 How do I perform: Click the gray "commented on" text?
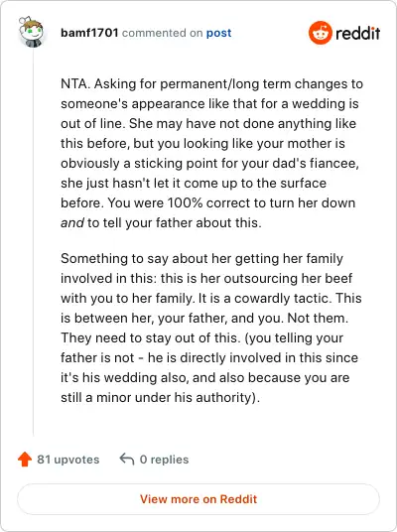pos(162,33)
